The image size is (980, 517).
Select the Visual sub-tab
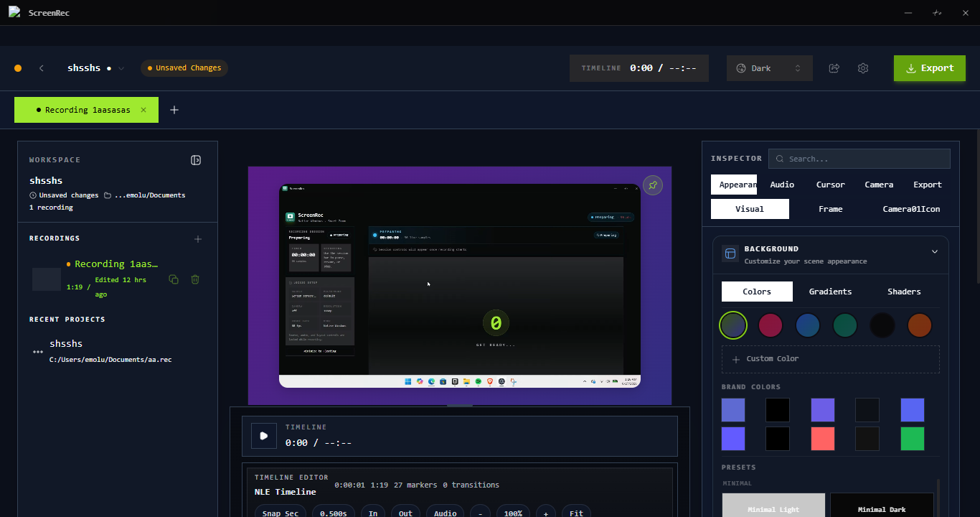(x=750, y=209)
